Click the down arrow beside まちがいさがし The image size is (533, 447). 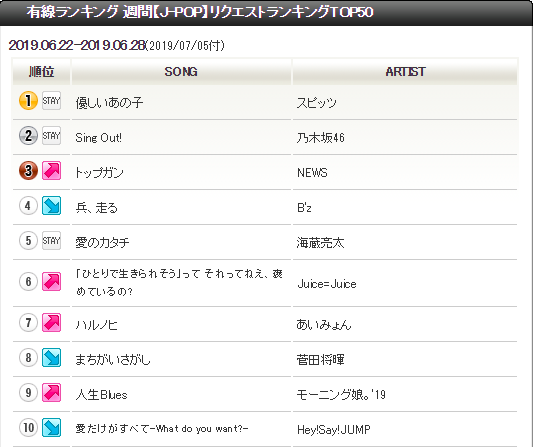(x=51, y=358)
